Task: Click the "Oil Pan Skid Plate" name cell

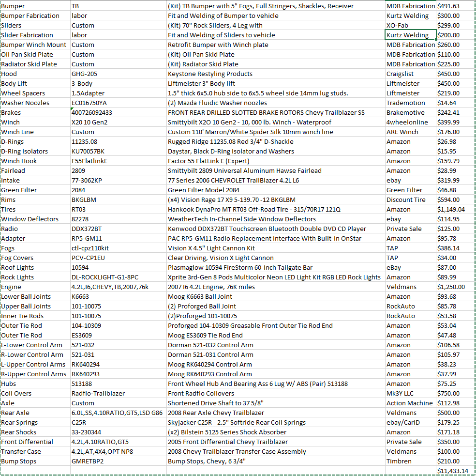Action: click(x=35, y=54)
